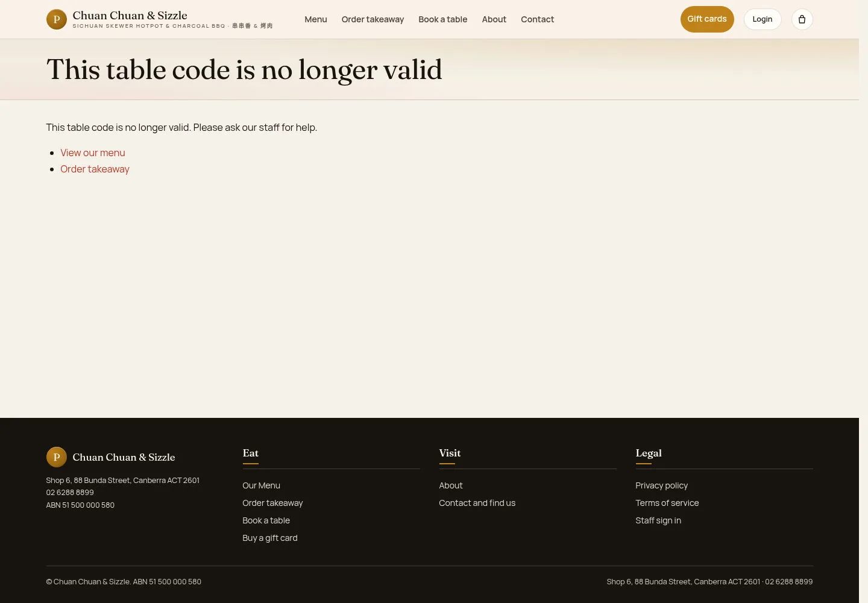Click the phone number 02 6288 8899 under the address
Viewport: 868px width, 603px height.
[70, 493]
